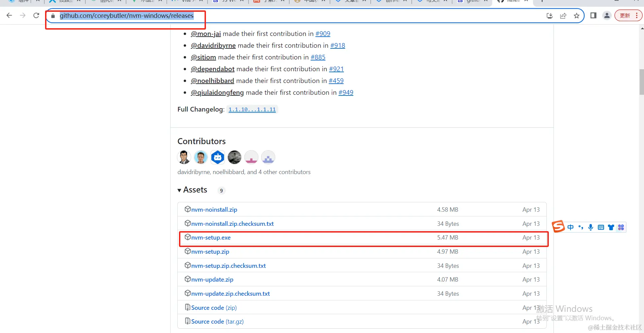644x333 pixels.
Task: Toggle the 中 Chinese/English input mode
Action: click(x=571, y=227)
